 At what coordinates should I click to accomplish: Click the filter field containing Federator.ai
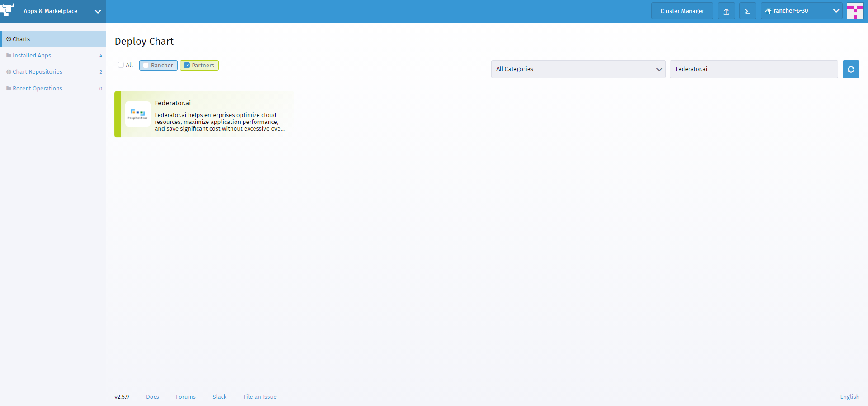point(754,69)
